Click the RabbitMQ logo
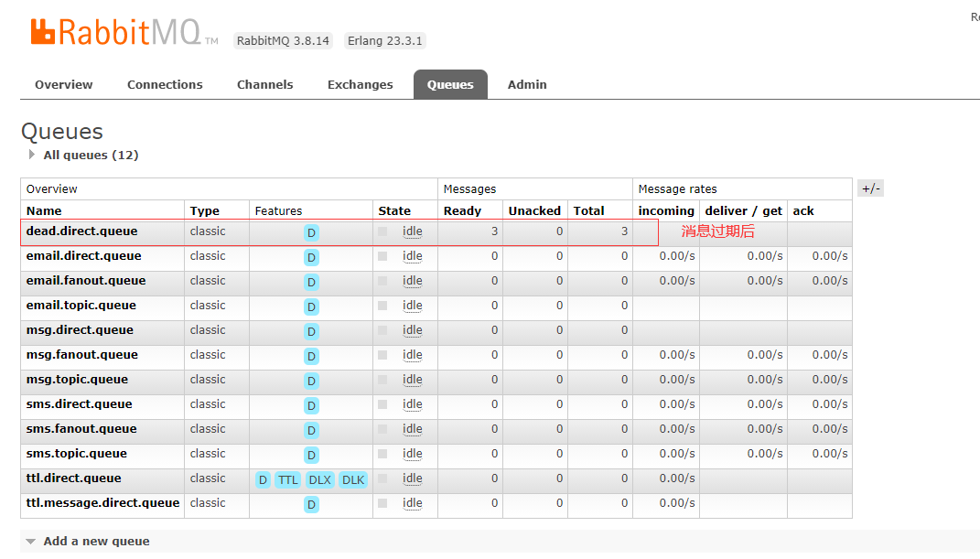The width and height of the screenshot is (980, 559). point(124,32)
